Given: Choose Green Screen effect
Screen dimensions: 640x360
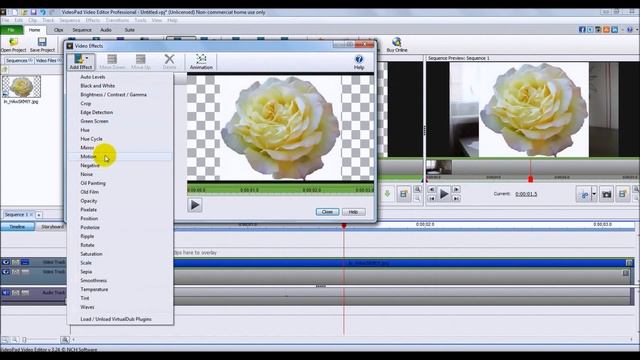Looking at the screenshot, I should [94, 121].
